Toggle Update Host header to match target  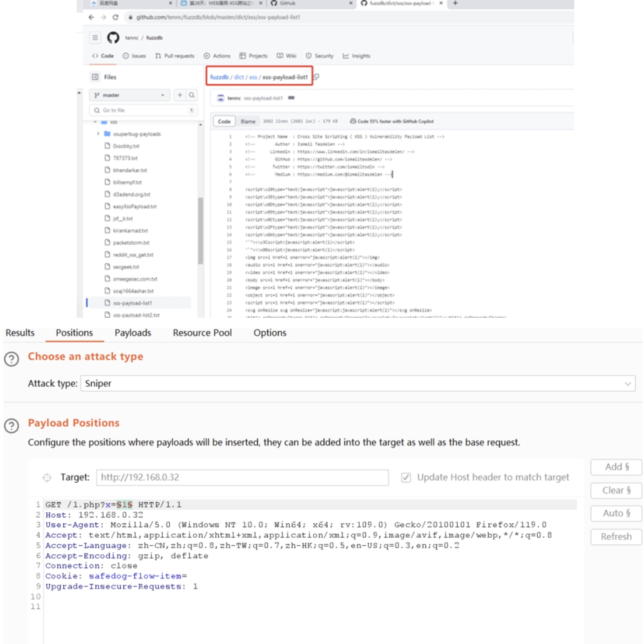coord(406,478)
